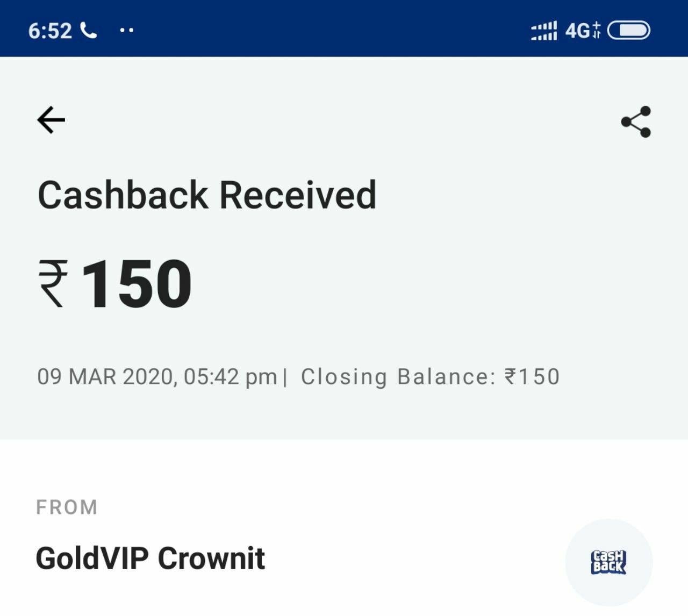688x616 pixels.
Task: Tap the back arrow icon
Action: click(51, 119)
